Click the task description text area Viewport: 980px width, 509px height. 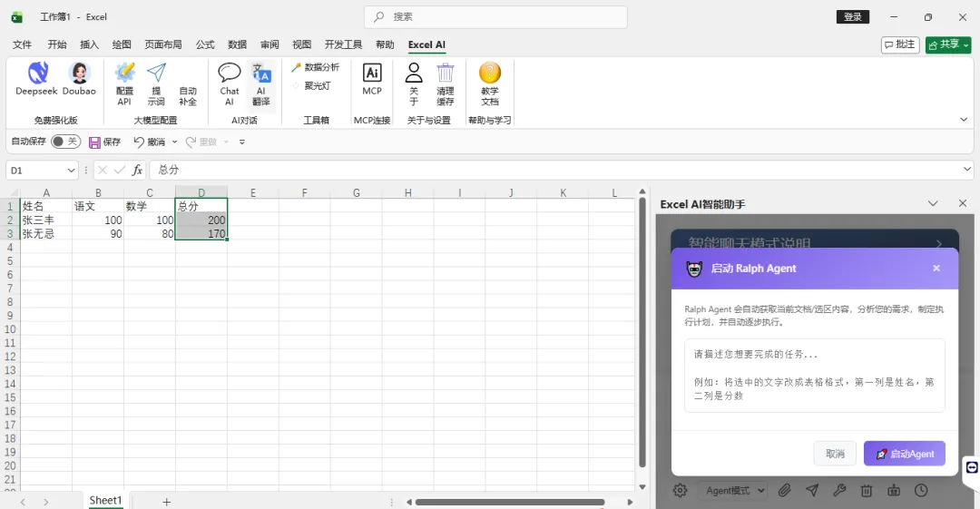(x=814, y=376)
